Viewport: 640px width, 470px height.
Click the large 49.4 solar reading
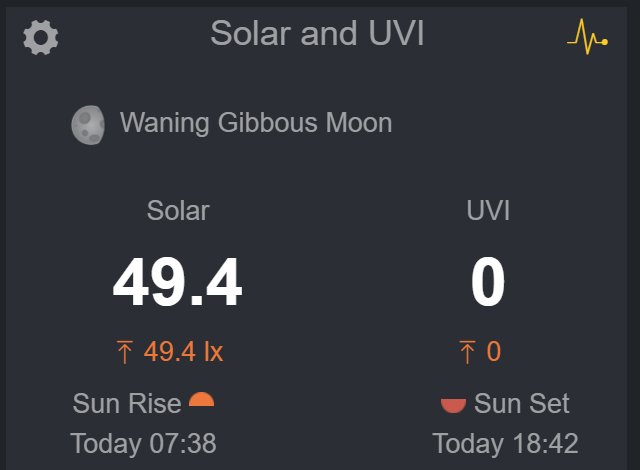click(x=178, y=283)
